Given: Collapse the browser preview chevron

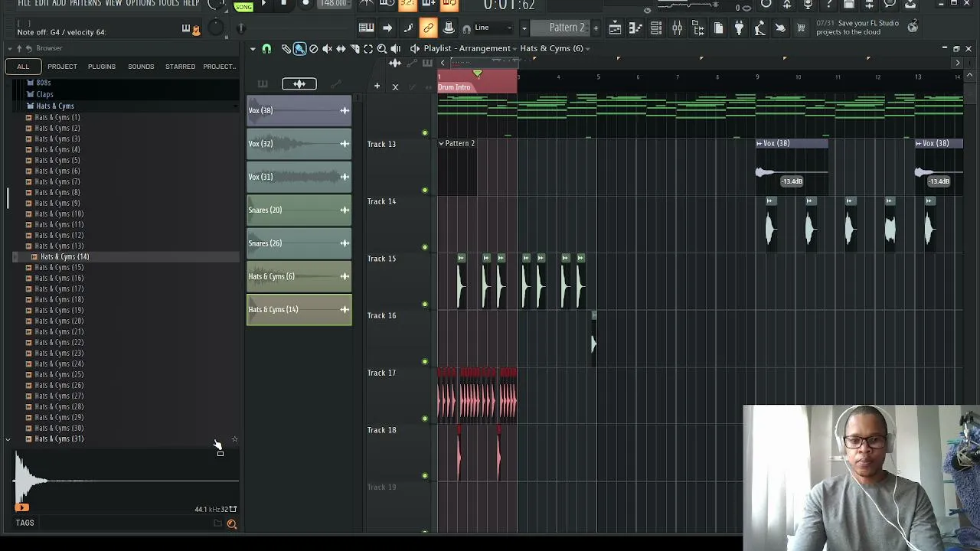Looking at the screenshot, I should point(8,439).
